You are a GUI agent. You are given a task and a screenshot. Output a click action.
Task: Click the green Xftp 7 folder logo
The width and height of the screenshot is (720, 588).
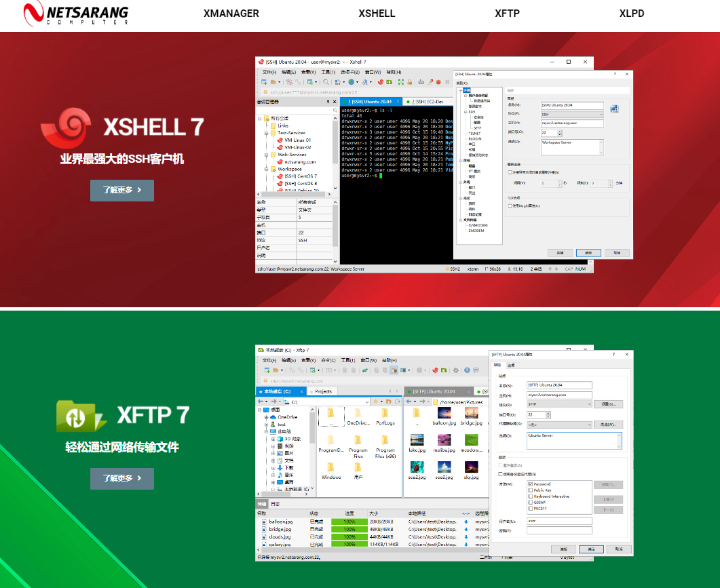80,416
